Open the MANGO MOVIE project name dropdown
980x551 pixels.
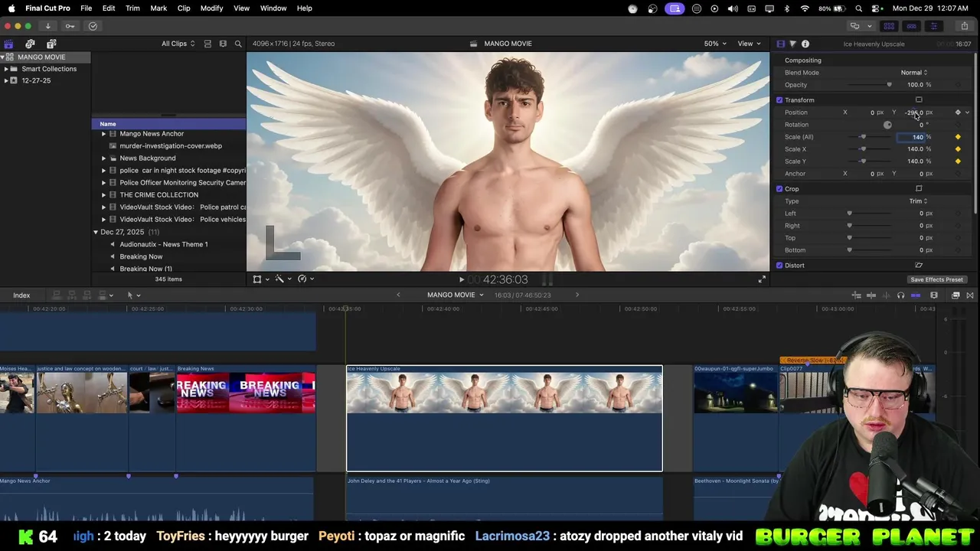456,295
